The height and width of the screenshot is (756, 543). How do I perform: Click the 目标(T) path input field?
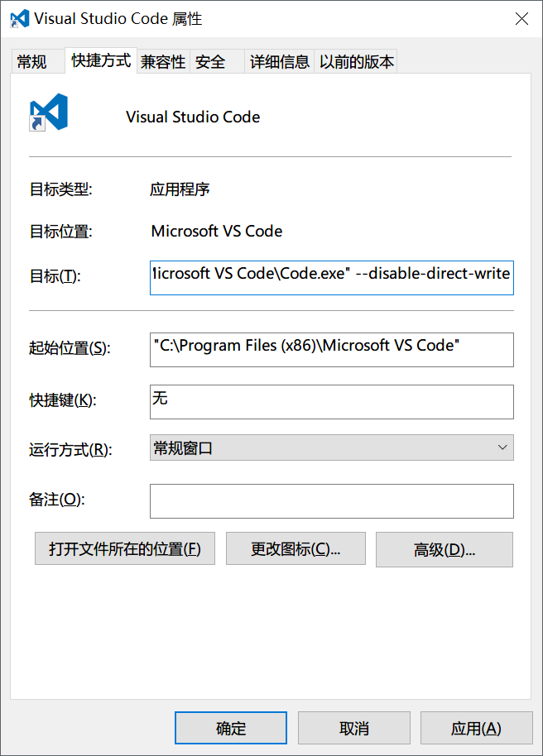coord(332,278)
